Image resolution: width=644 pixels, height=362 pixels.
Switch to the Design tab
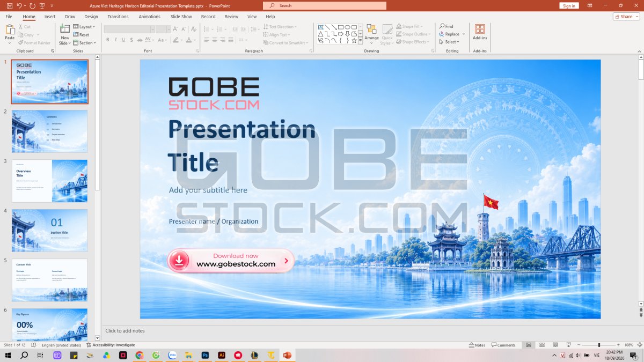pyautogui.click(x=91, y=17)
